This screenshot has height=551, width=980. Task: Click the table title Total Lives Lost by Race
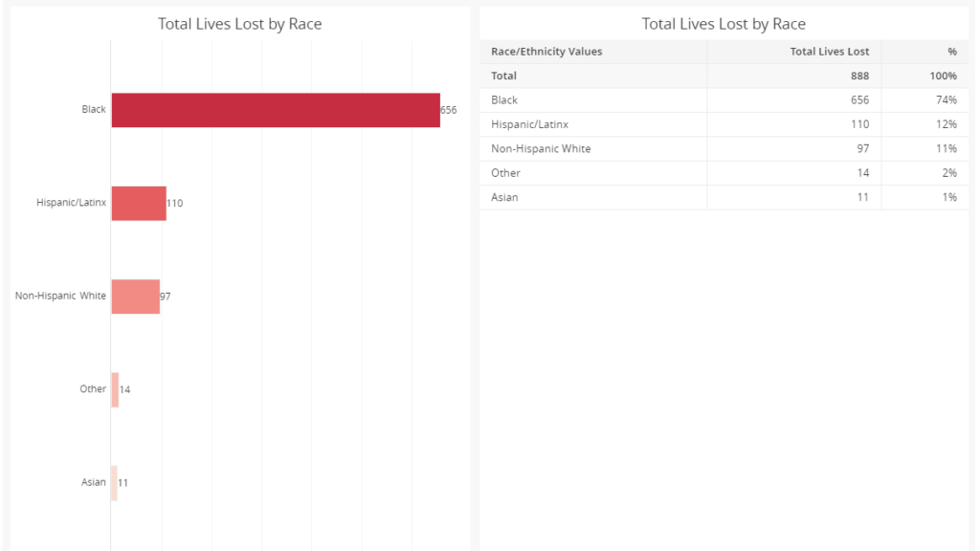(724, 24)
